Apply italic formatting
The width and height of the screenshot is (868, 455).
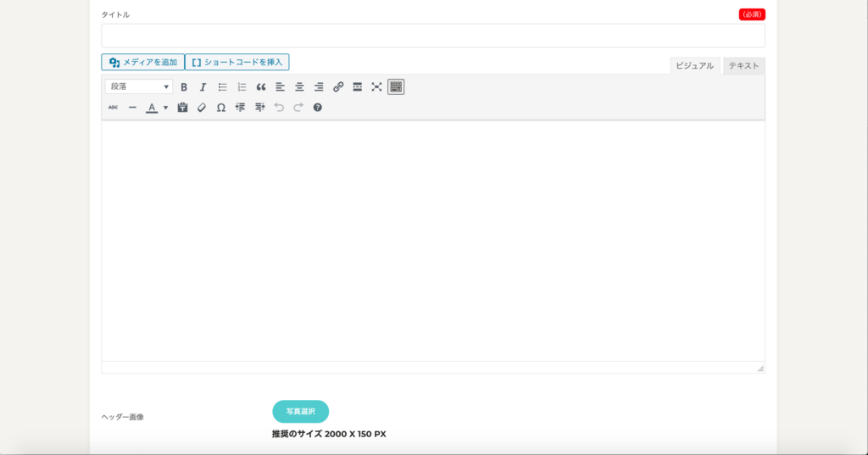tap(203, 86)
